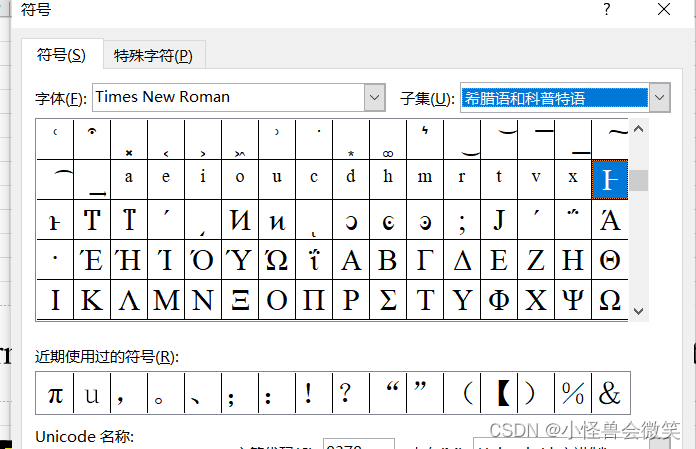Select the Greek capital Lambda Λ symbol
The height and width of the screenshot is (449, 696).
coord(129,299)
